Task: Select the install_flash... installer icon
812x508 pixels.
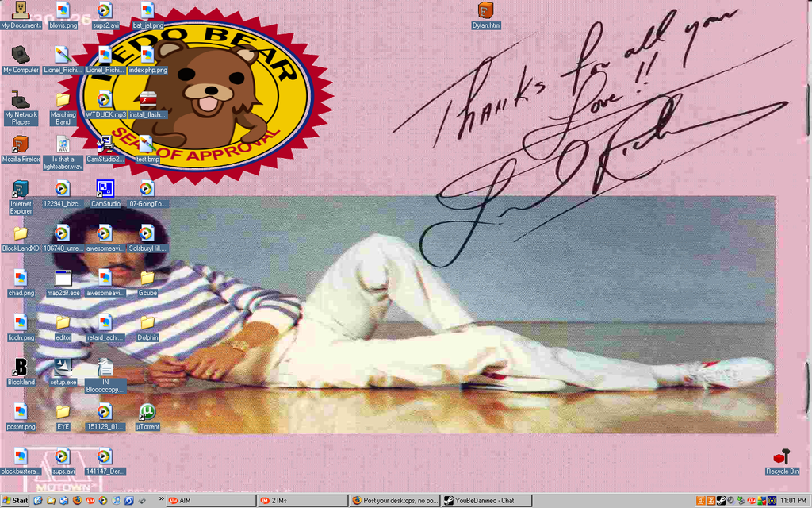Action: [147, 105]
